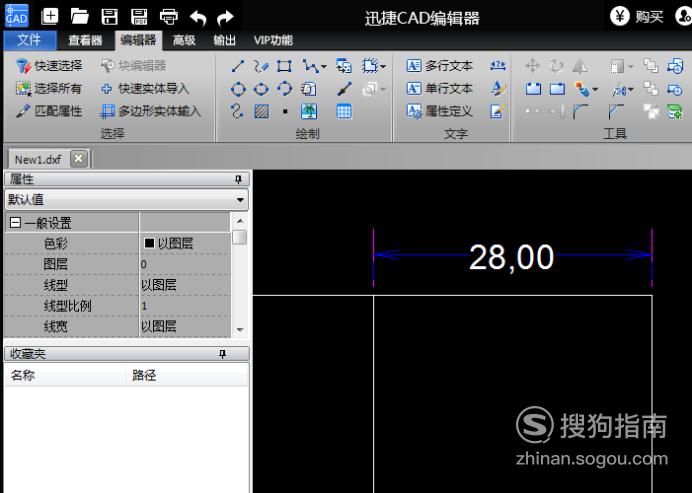Click 属性定义 attribute definition button

pyautogui.click(x=439, y=111)
